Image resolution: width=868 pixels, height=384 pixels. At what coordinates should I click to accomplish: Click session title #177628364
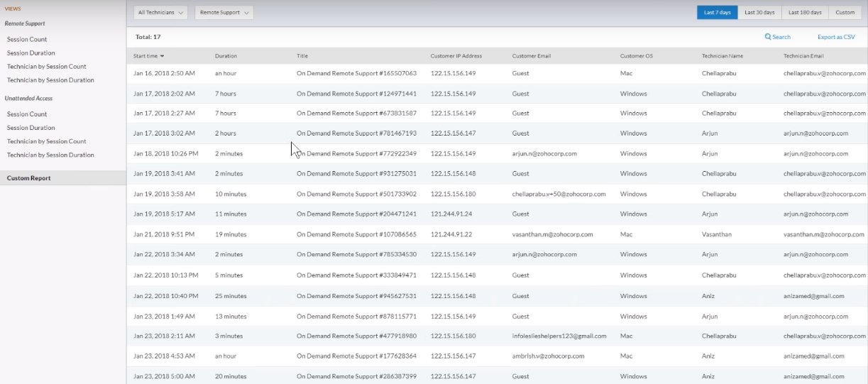[356, 356]
